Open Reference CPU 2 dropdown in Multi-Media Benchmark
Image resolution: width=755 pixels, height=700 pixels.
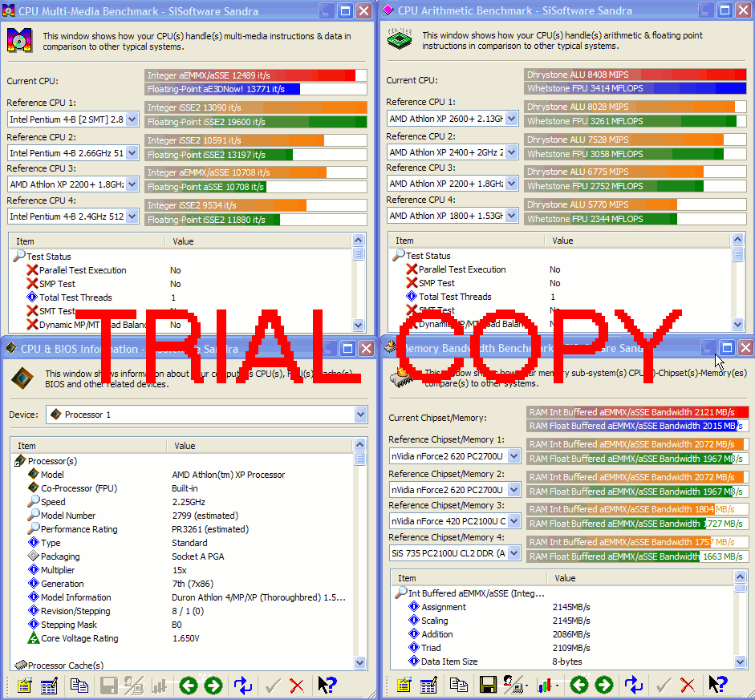click(132, 153)
